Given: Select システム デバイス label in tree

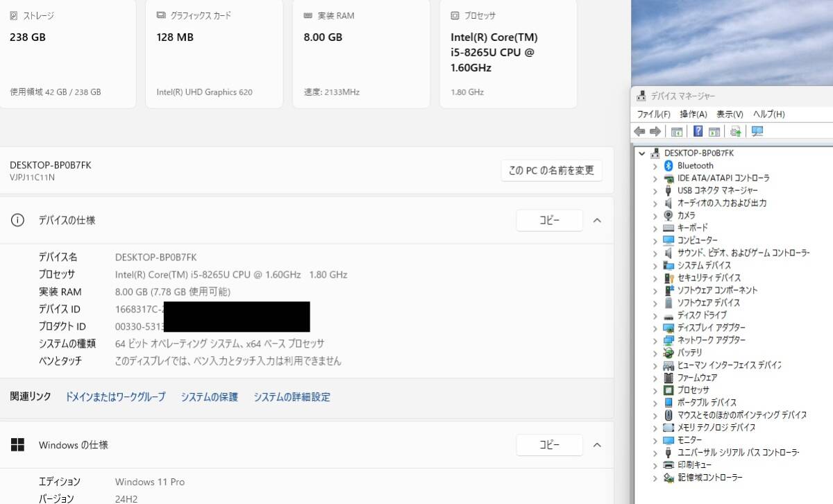Looking at the screenshot, I should 704,265.
